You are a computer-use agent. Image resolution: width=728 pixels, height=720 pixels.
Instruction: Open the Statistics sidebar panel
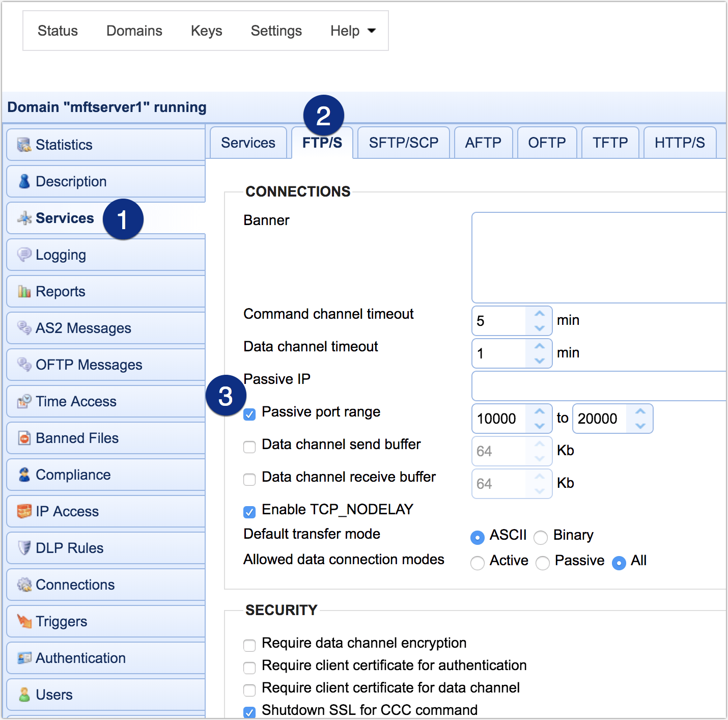pyautogui.click(x=64, y=145)
